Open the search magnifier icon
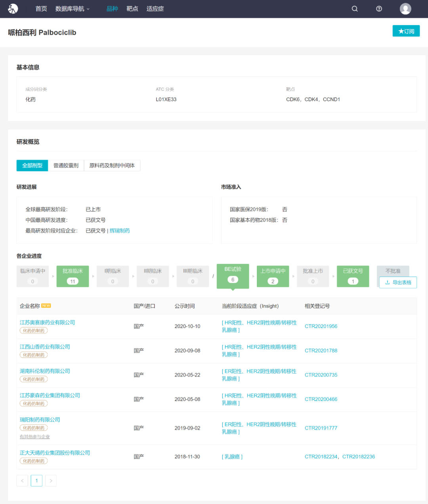The image size is (428, 504). 355,9
